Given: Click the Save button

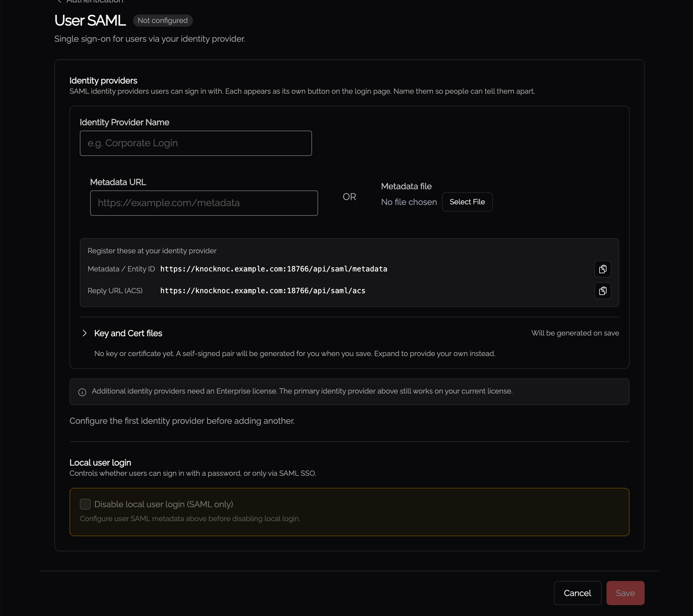Looking at the screenshot, I should tap(625, 593).
